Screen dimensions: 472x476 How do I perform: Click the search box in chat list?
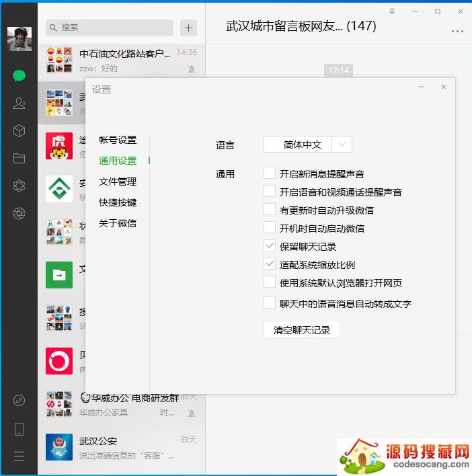tap(110, 28)
